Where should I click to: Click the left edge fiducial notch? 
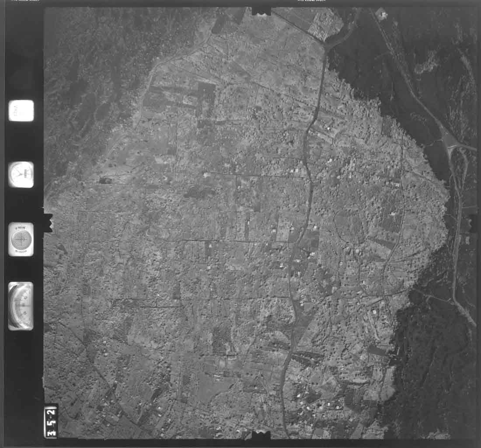tap(48, 222)
